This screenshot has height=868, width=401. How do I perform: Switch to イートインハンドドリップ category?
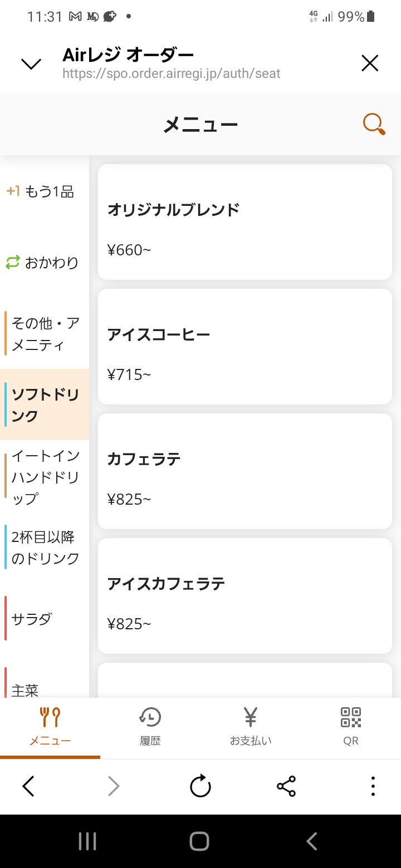point(45,477)
